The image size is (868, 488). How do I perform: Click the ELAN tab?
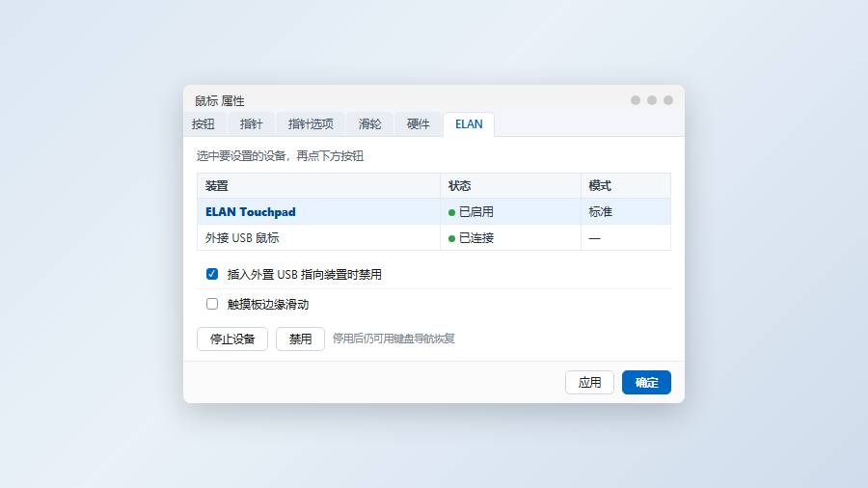pos(469,124)
